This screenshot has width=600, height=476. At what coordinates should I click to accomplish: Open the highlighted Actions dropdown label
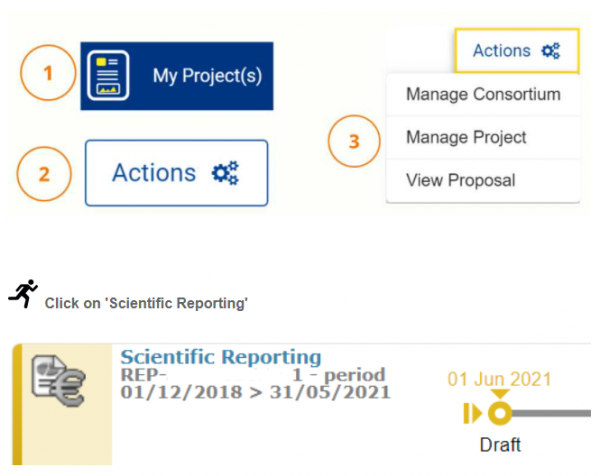pos(502,51)
